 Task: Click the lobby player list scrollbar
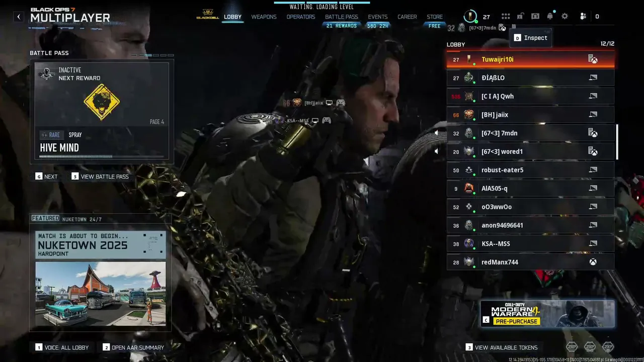point(617,142)
